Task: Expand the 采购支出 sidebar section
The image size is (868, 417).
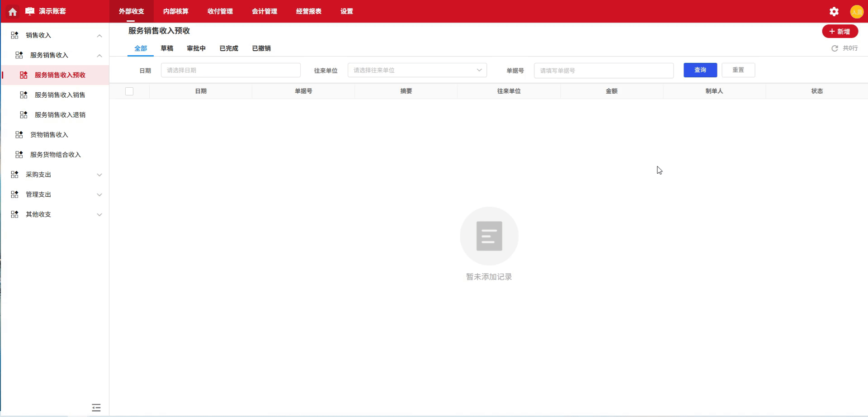Action: [x=99, y=175]
